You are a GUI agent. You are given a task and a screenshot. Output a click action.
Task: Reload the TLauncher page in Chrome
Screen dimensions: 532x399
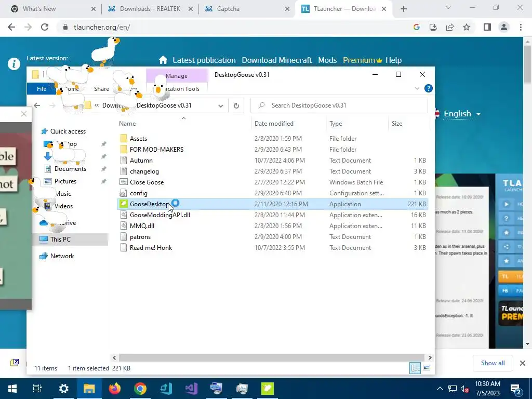coord(45,27)
